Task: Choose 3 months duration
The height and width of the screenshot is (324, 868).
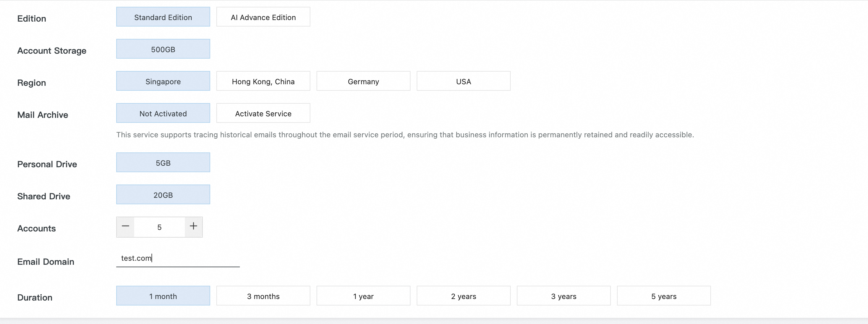Action: 263,296
